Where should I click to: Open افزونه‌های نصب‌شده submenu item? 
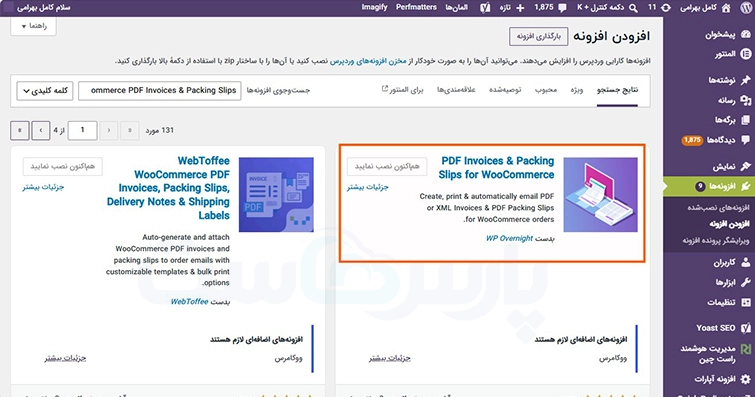click(718, 208)
